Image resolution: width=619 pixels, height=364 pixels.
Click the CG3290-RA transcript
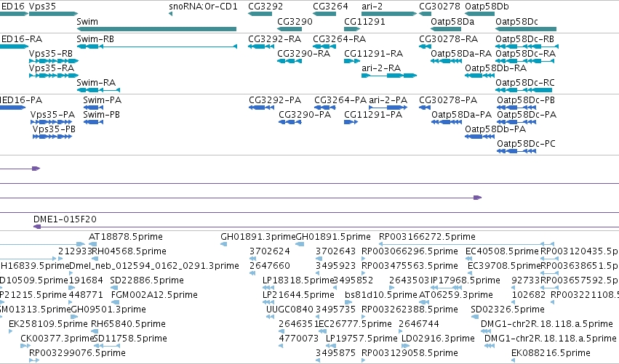(289, 61)
